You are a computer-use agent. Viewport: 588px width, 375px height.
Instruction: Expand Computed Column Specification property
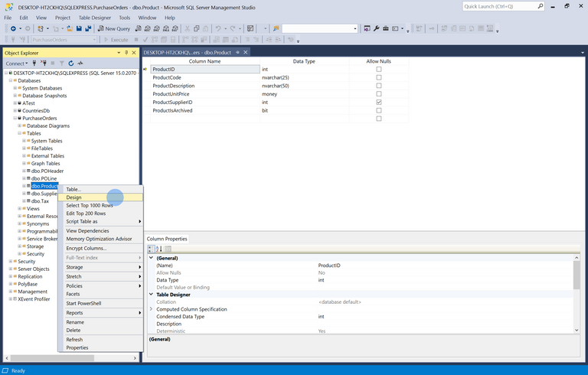[151, 309]
